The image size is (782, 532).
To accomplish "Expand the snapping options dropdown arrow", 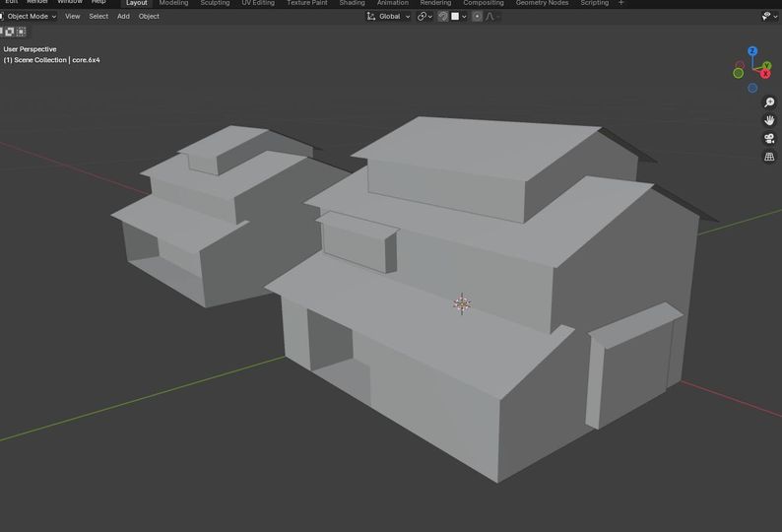I will 464,17.
